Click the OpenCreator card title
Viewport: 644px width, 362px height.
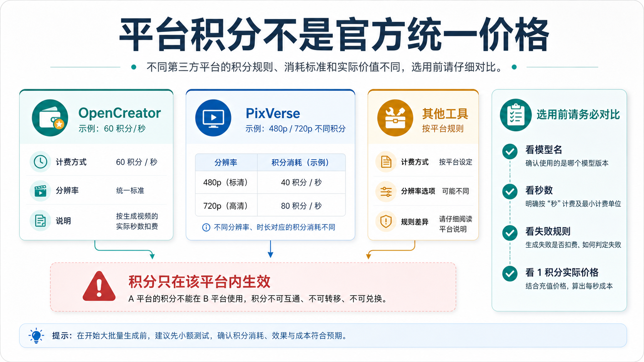point(119,113)
